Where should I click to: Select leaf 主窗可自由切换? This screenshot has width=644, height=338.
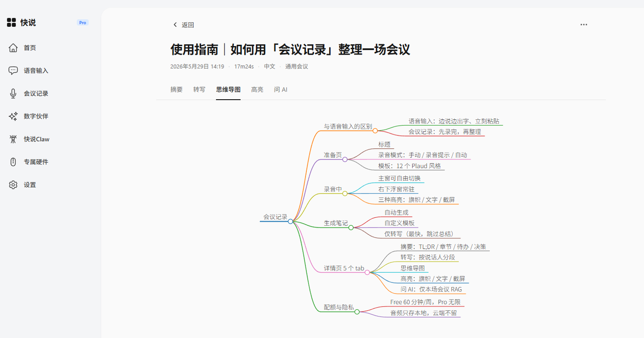399,178
